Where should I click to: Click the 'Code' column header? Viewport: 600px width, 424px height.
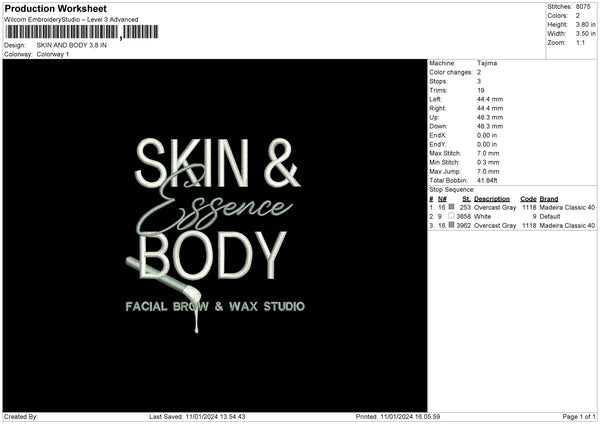(528, 199)
